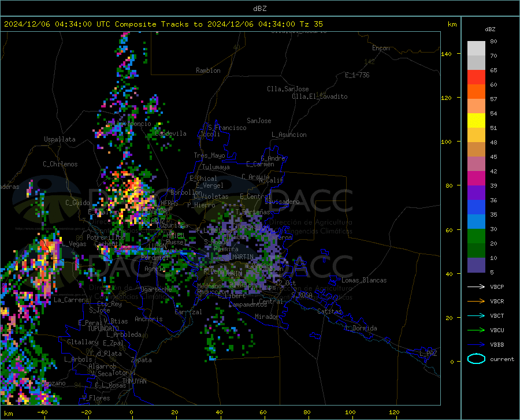520x420 pixels.
Task: Click the 'Divisadero' map label
Action: pos(282,202)
